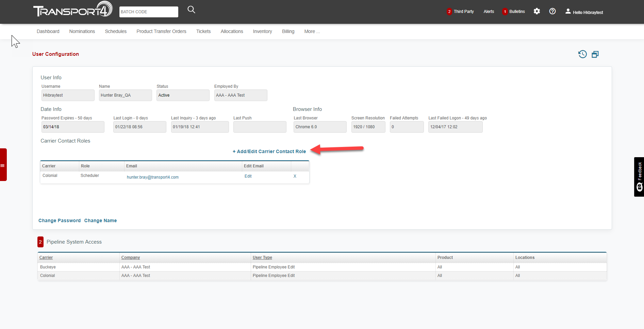Open the help question mark icon
Viewport: 644px width, 329px height.
pyautogui.click(x=552, y=11)
